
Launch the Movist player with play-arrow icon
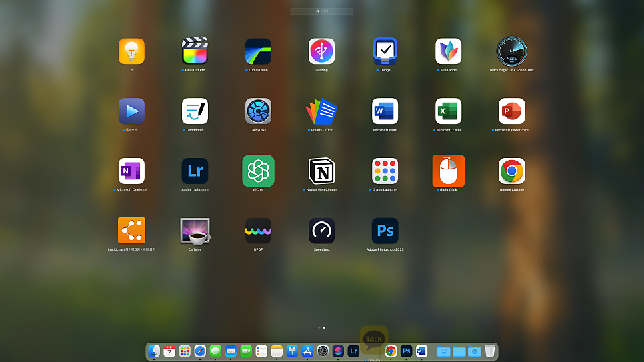tap(131, 111)
